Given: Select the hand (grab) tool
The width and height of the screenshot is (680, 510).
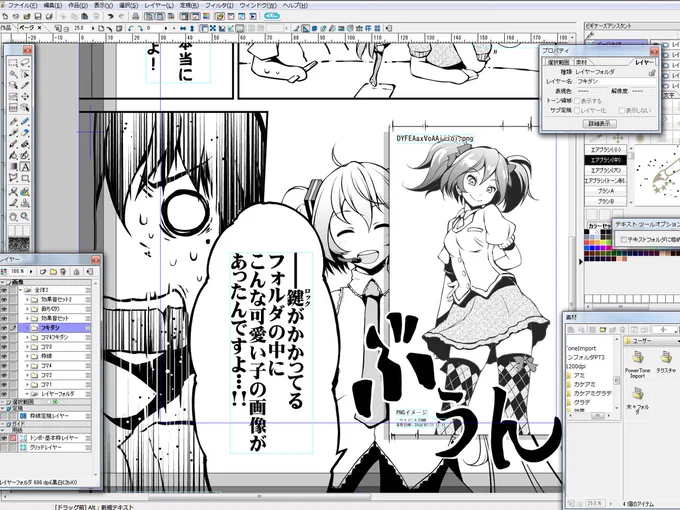Looking at the screenshot, I should 13,216.
